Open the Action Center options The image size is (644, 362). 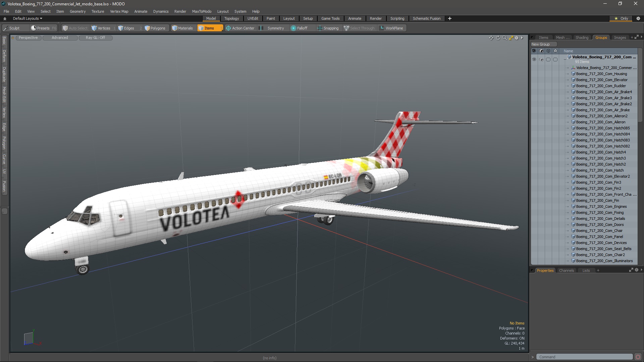pyautogui.click(x=240, y=28)
